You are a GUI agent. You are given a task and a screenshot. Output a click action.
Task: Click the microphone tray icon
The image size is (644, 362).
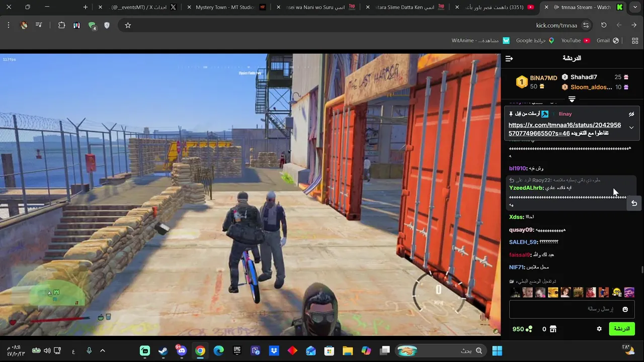tap(89, 350)
